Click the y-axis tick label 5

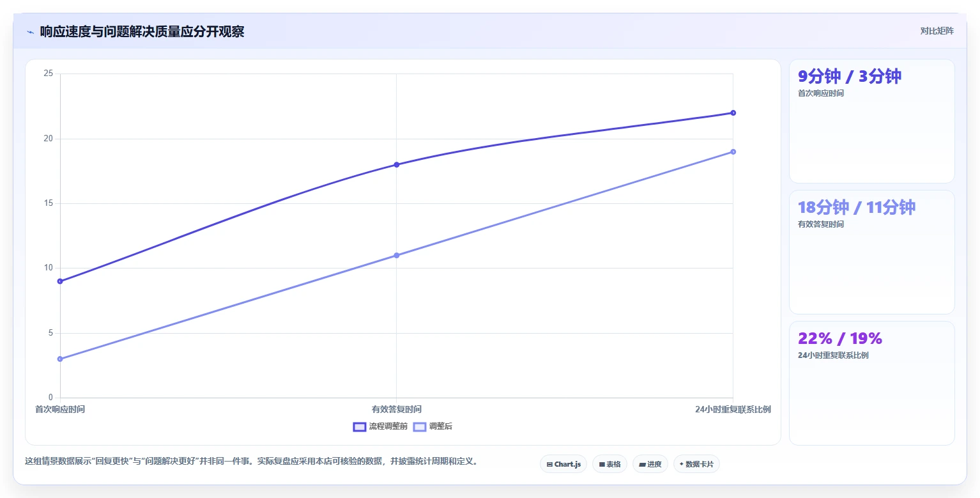pos(50,333)
